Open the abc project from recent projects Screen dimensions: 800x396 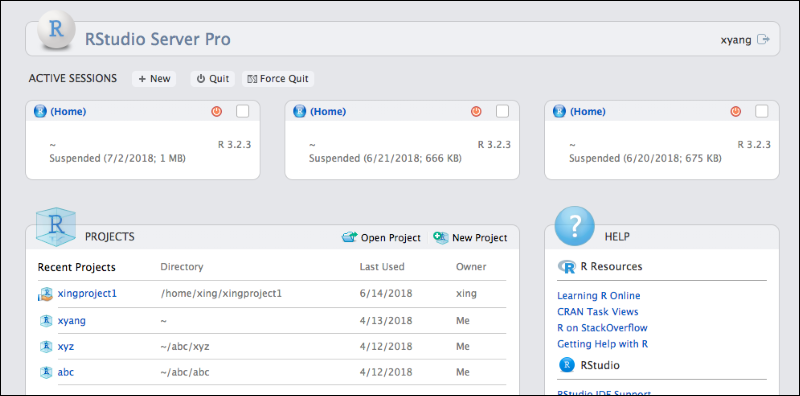(66, 372)
